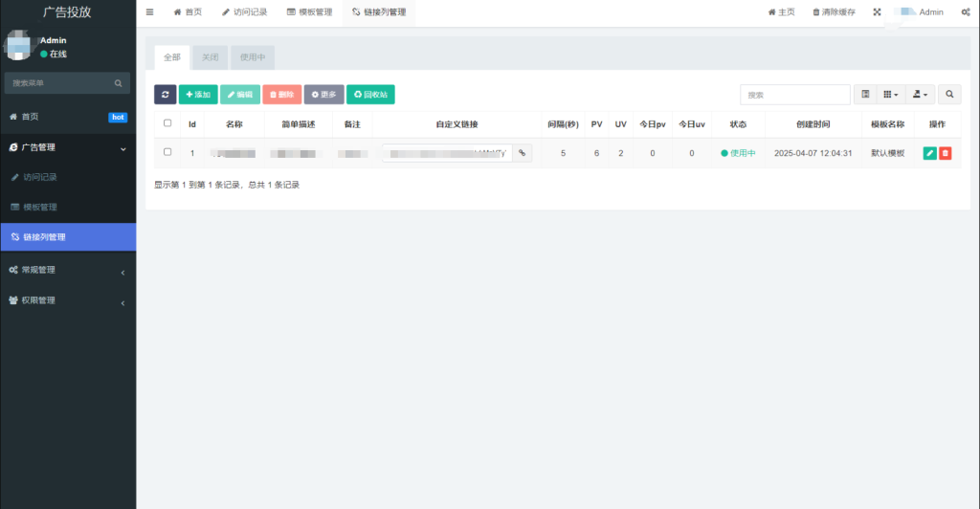
Task: Toggle the 使用中 status in row 1
Action: pyautogui.click(x=738, y=153)
